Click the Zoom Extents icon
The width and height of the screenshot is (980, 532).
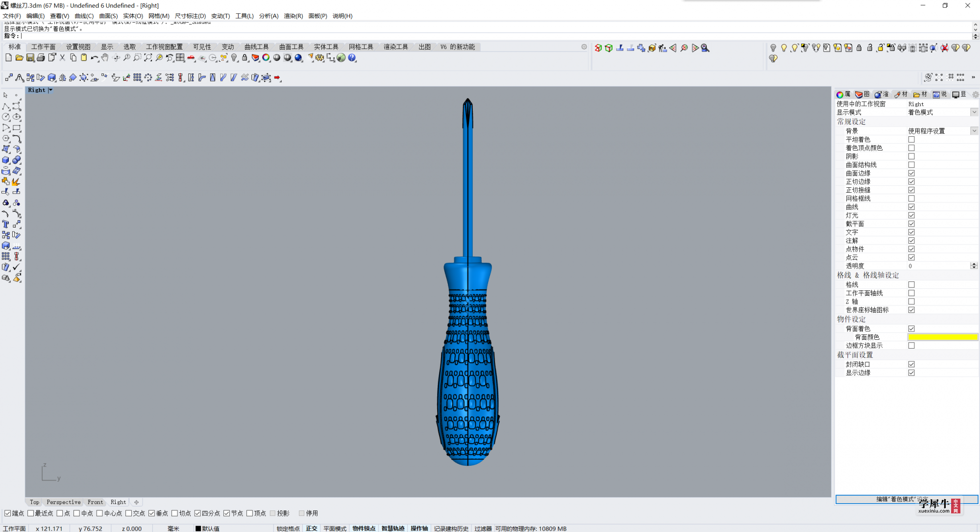pos(148,58)
